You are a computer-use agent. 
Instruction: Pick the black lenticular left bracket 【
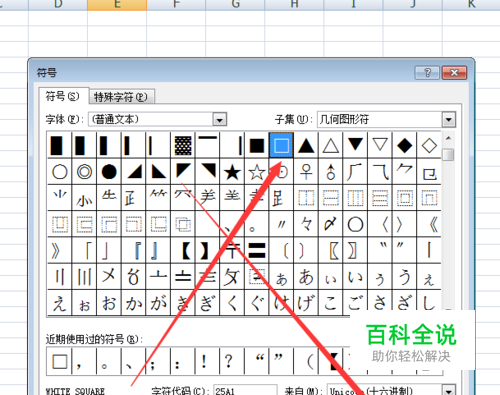click(x=183, y=251)
